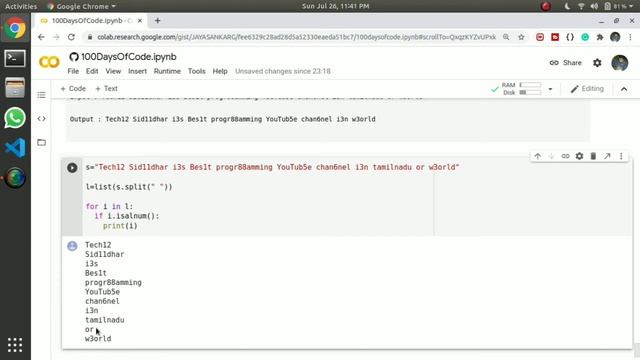The height and width of the screenshot is (360, 640).
Task: Switch to the 100DaysOfCode.ipynb tab
Action: point(91,20)
